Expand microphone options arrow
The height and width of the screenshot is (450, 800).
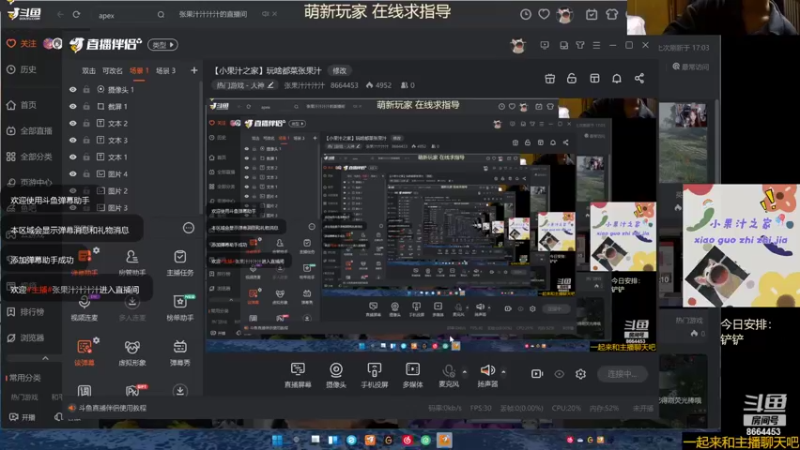tap(464, 371)
